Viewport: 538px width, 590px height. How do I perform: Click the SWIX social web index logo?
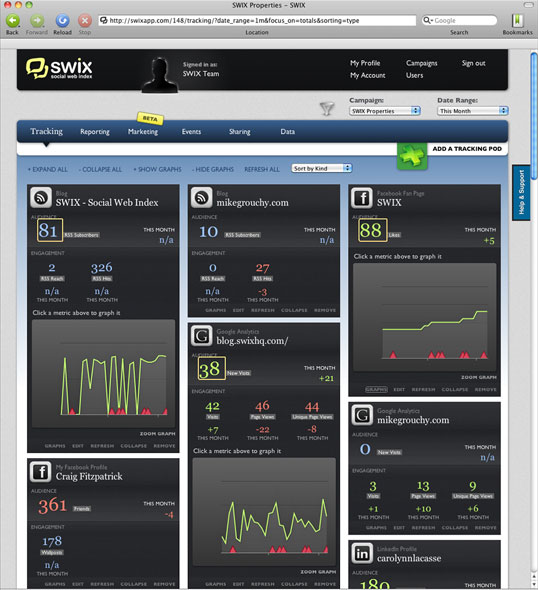(59, 68)
